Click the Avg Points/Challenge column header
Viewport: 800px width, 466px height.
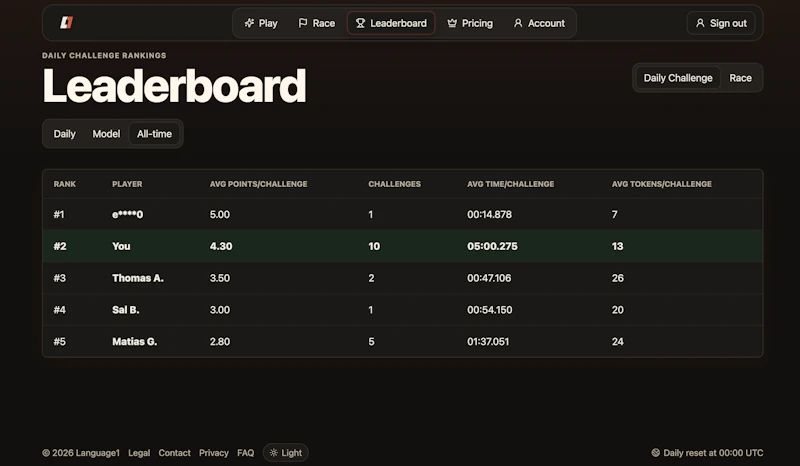point(259,184)
